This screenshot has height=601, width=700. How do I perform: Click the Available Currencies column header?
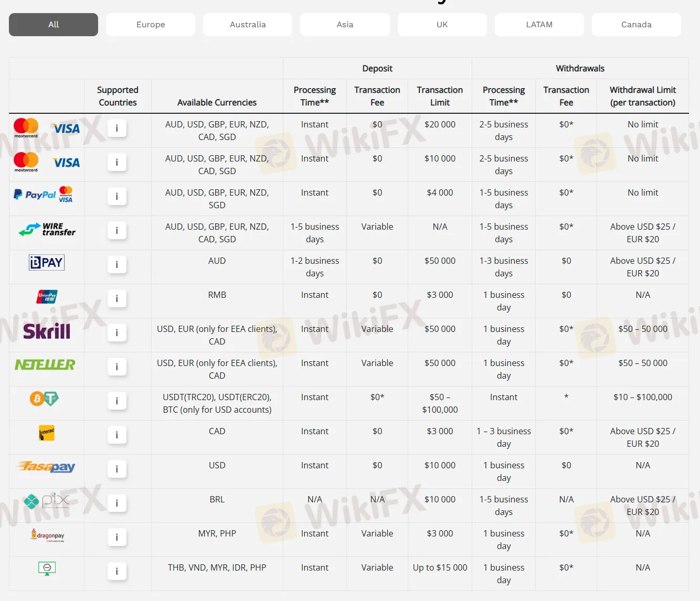217,102
